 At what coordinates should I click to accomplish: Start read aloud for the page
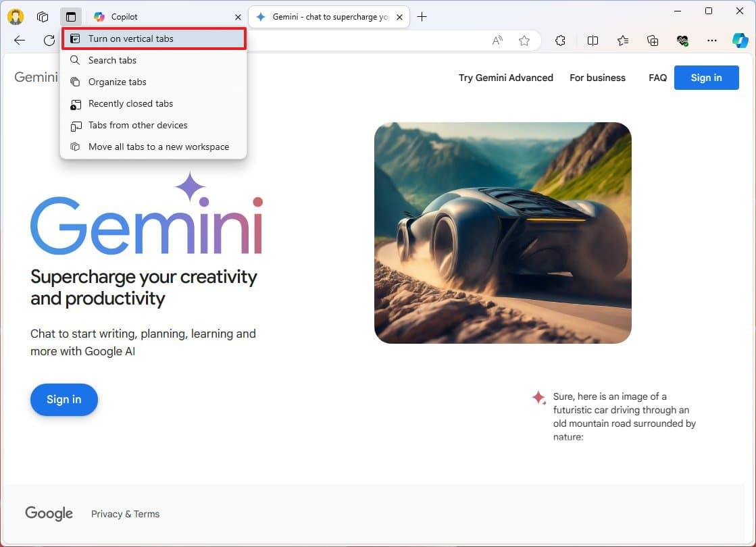[497, 41]
